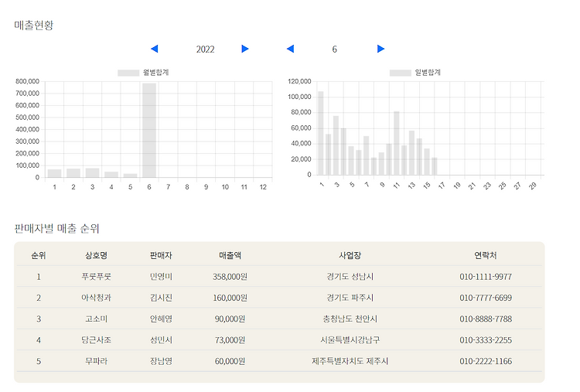Click the 고소미 store name cell
Screen dimensions: 580x392
[x=96, y=319]
